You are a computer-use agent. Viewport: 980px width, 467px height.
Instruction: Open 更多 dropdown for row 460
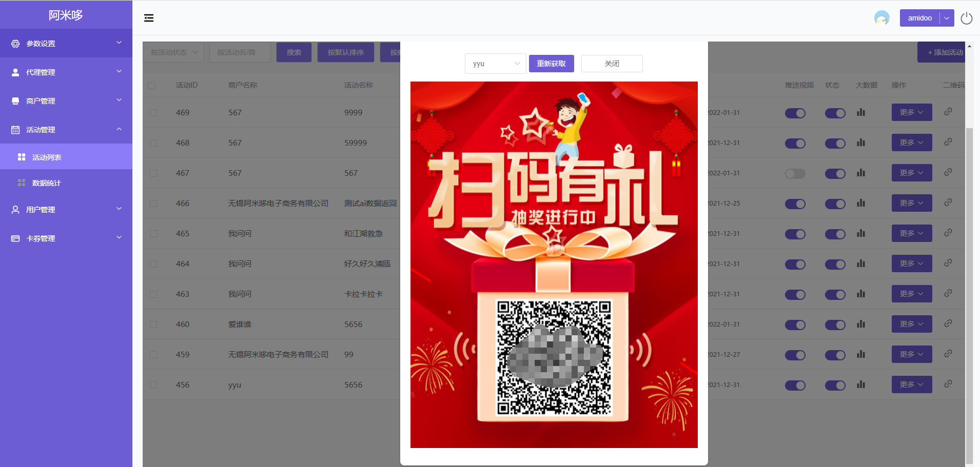pos(912,324)
